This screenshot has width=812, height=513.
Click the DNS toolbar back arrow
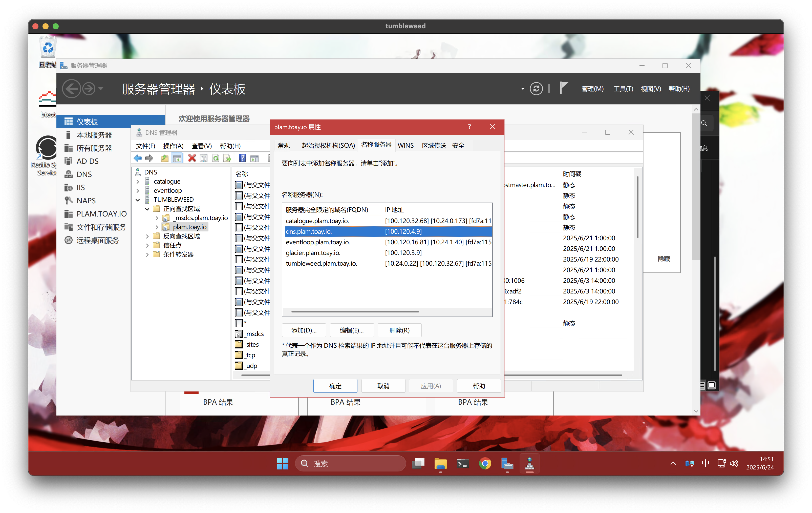click(x=138, y=158)
